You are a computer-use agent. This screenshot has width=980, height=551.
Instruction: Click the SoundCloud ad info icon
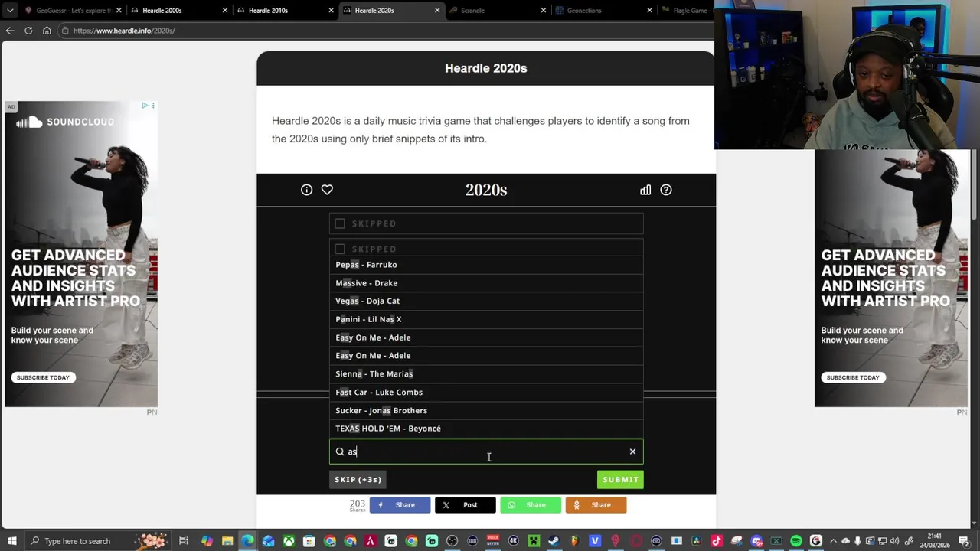(145, 106)
